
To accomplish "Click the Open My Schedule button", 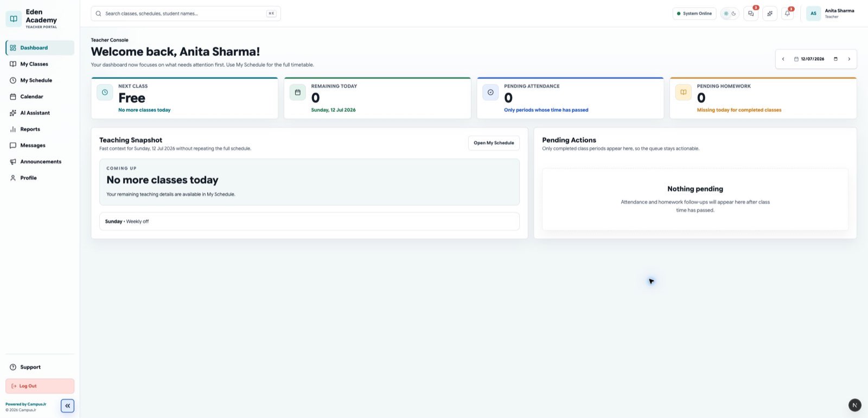I will pos(494,143).
